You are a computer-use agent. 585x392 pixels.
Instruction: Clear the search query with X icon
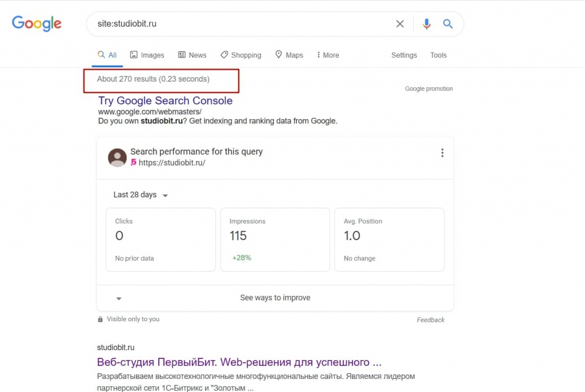click(x=399, y=24)
